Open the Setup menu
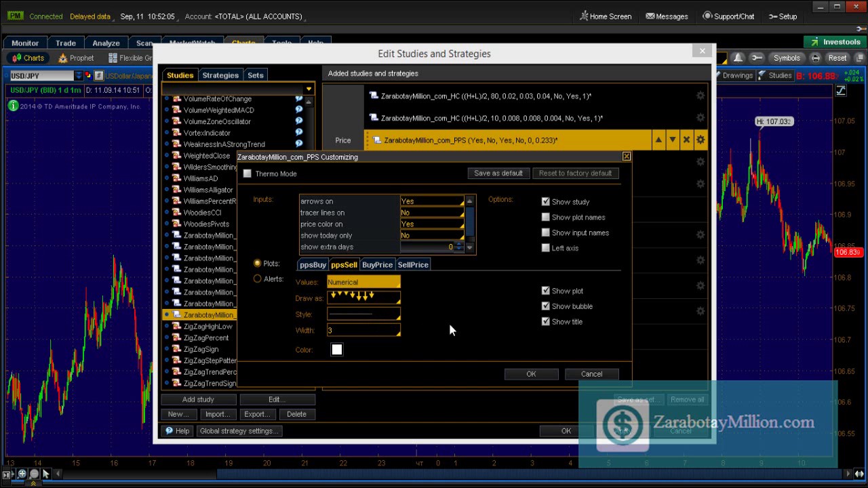 tap(783, 16)
